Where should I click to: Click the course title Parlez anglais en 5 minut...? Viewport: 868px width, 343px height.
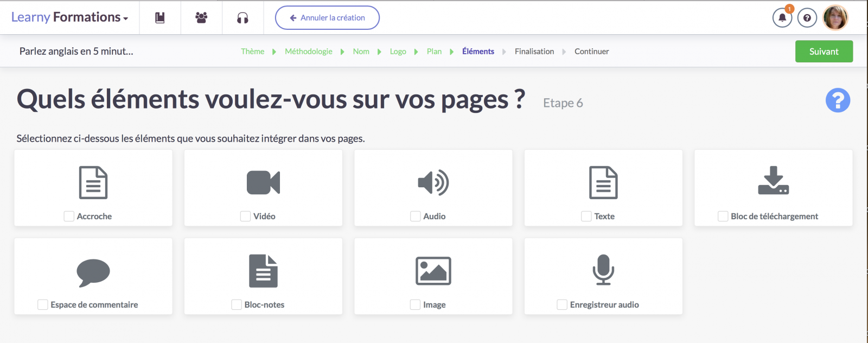[76, 52]
